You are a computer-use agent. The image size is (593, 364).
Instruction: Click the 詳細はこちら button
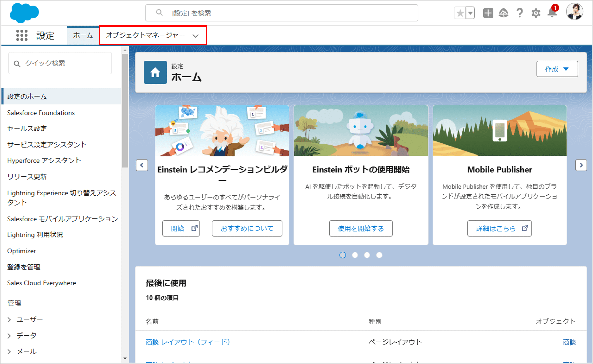tap(499, 228)
